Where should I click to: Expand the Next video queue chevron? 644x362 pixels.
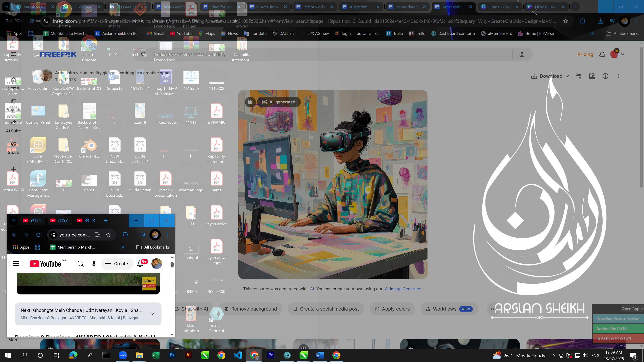(152, 314)
